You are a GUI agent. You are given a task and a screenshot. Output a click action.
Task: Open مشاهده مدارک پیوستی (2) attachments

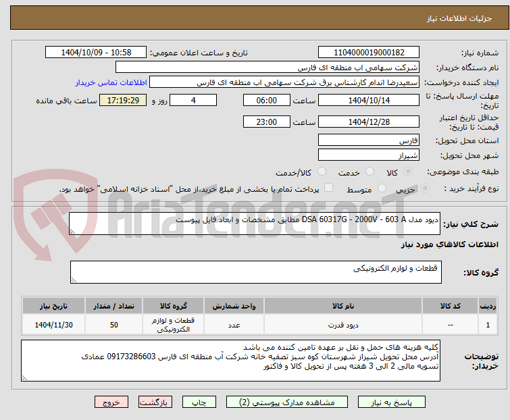click(x=287, y=402)
